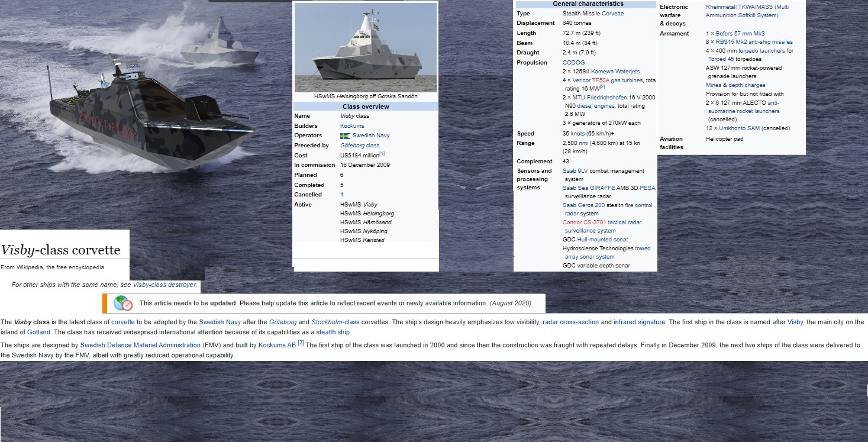Image resolution: width=868 pixels, height=442 pixels.
Task: Click the red Condor CS-3701 link
Action: pos(584,222)
